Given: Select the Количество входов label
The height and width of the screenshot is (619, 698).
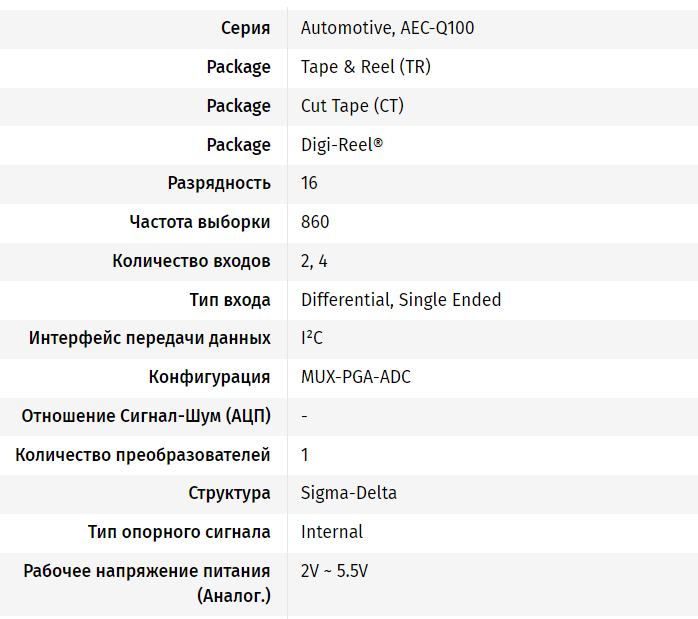Looking at the screenshot, I should point(191,261).
